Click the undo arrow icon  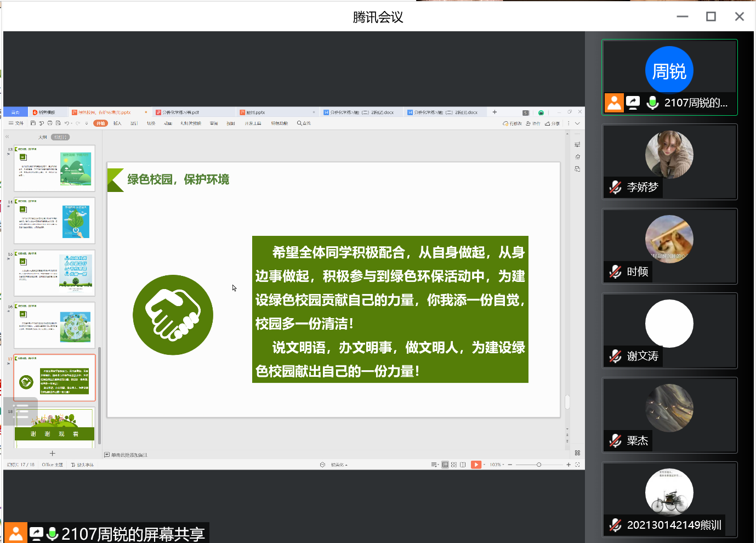(66, 123)
